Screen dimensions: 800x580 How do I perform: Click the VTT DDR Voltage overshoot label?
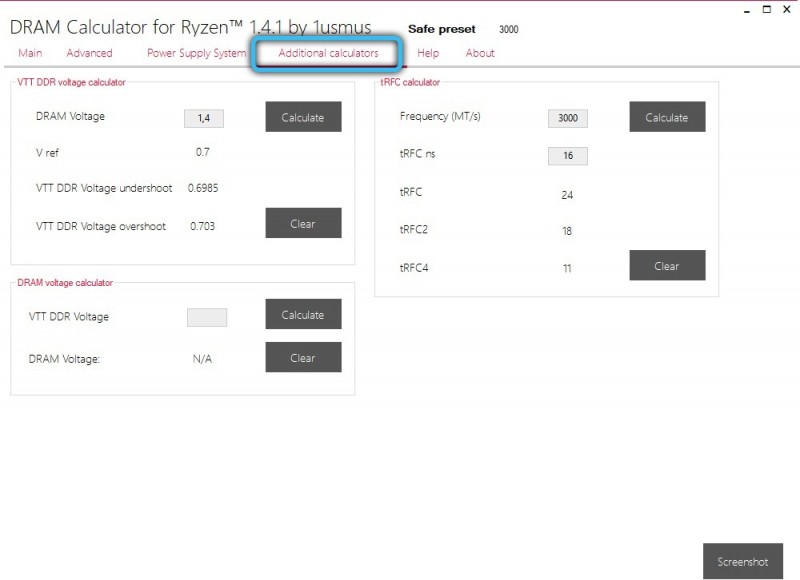(x=101, y=226)
